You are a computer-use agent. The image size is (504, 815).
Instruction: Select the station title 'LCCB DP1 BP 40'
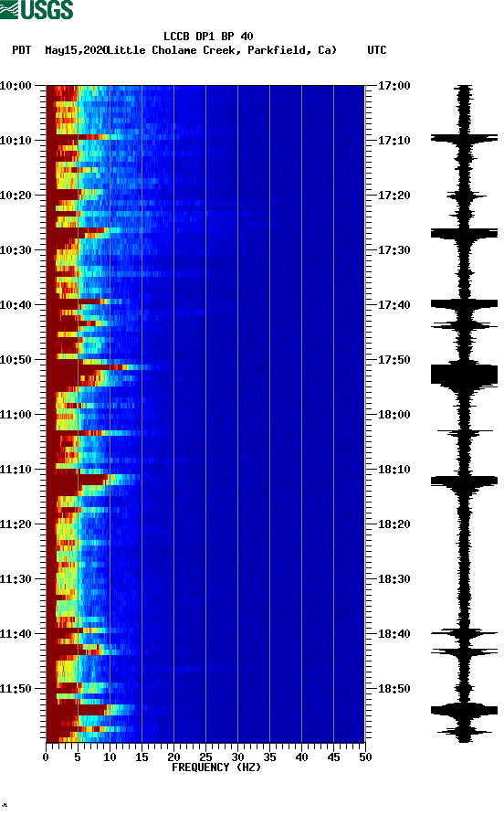point(208,37)
